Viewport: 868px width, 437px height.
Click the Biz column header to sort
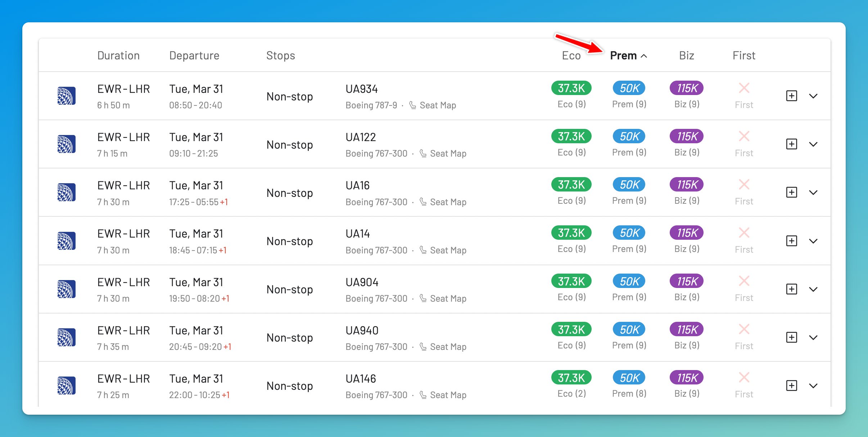(686, 55)
